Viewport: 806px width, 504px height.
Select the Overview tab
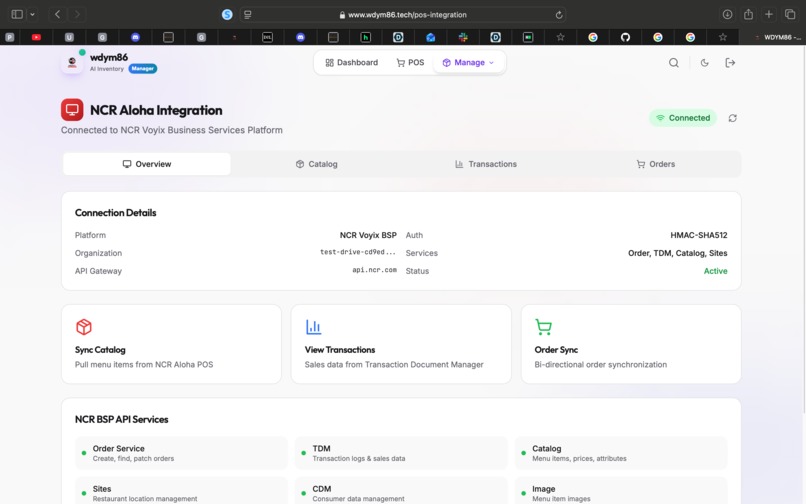[146, 164]
